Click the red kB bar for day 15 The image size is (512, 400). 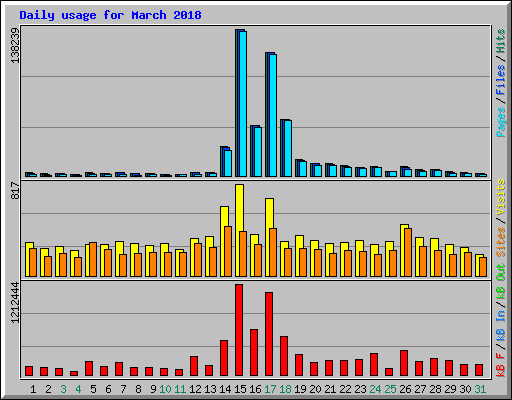tap(239, 330)
